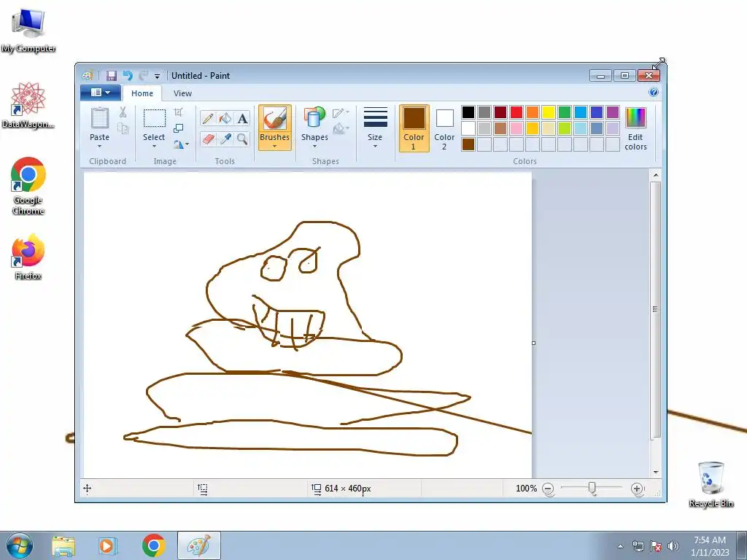This screenshot has height=560, width=747.
Task: Click the 100% zoom level text
Action: (526, 489)
